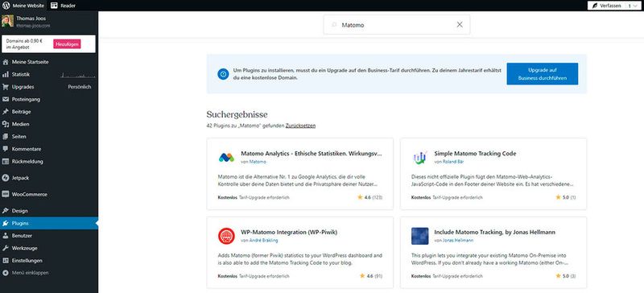Clear the Matomo search with the X
The height and width of the screenshot is (293, 644).
(460, 25)
